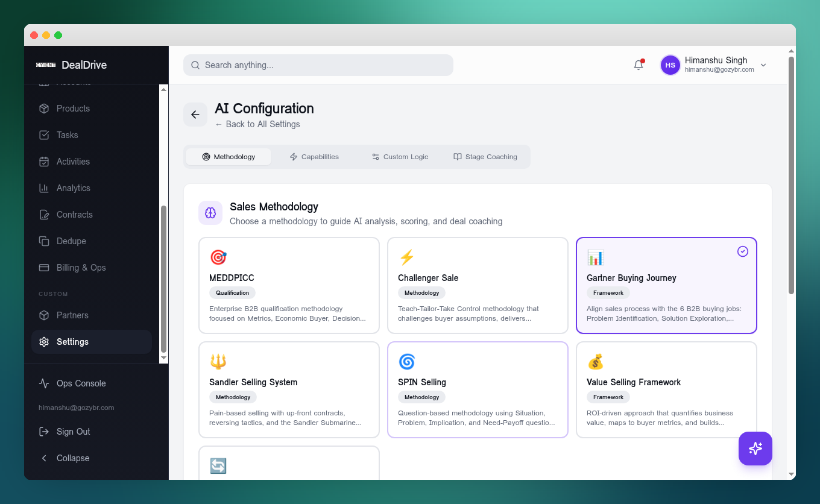Expand the user account dropdown chevron
This screenshot has height=504, width=820.
pyautogui.click(x=763, y=65)
